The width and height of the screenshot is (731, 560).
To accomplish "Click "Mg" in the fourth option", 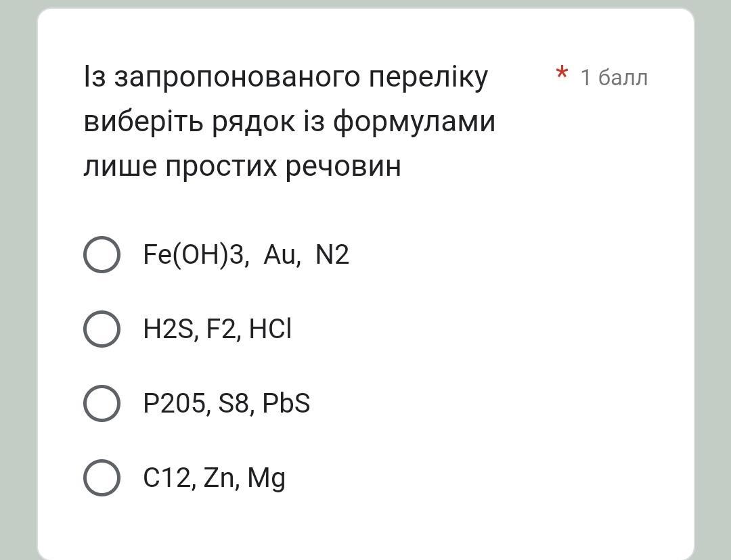I will click(x=267, y=478).
